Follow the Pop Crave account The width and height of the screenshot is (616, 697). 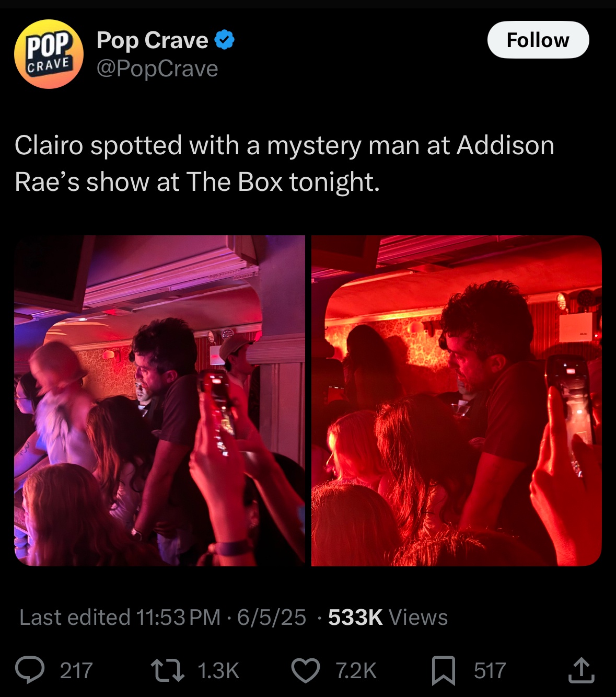click(x=538, y=40)
